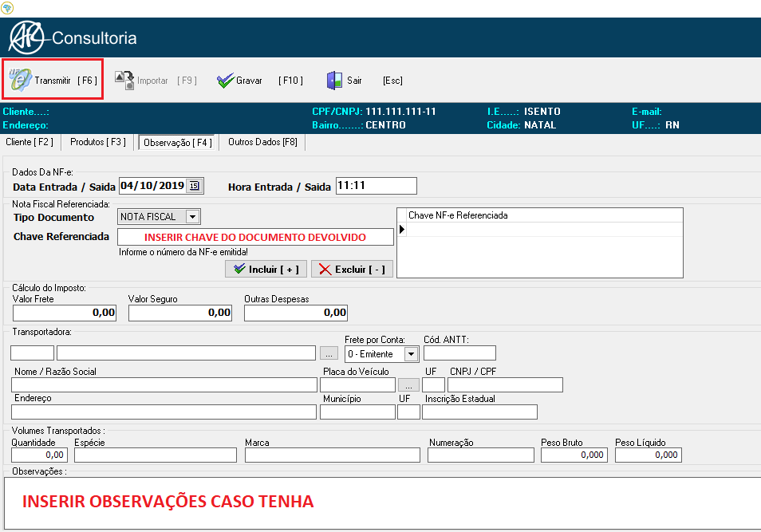Screen dimensions: 761x532
Task: Click the Chave Referenciada input field
Action: point(255,238)
